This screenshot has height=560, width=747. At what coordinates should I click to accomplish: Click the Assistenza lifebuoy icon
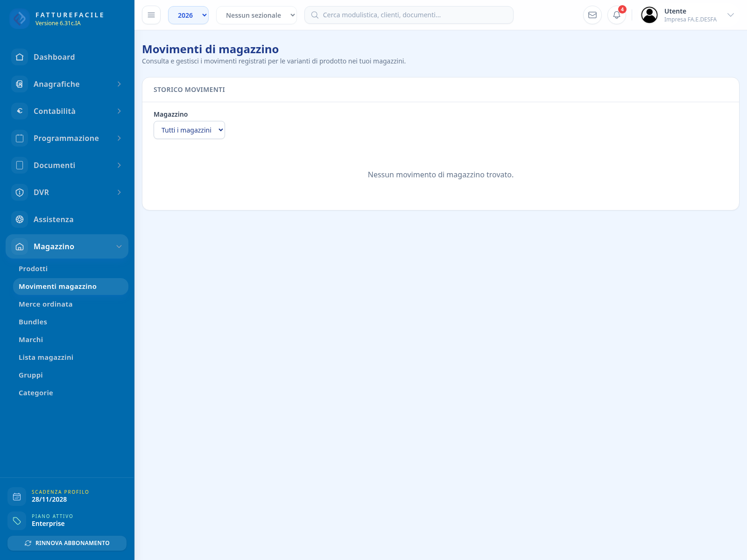point(20,219)
